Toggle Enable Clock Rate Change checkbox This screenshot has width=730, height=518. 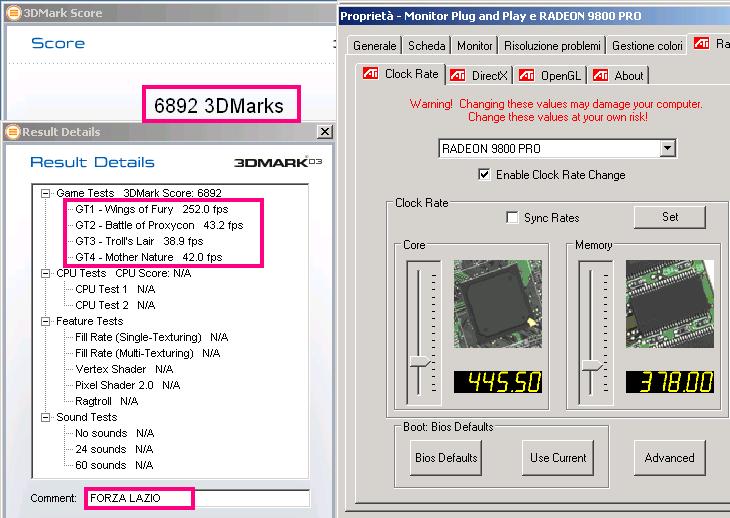click(484, 175)
